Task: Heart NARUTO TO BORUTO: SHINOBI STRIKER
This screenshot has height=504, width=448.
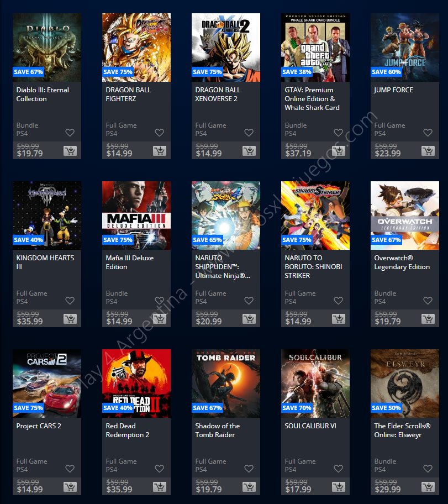Action: click(x=338, y=301)
